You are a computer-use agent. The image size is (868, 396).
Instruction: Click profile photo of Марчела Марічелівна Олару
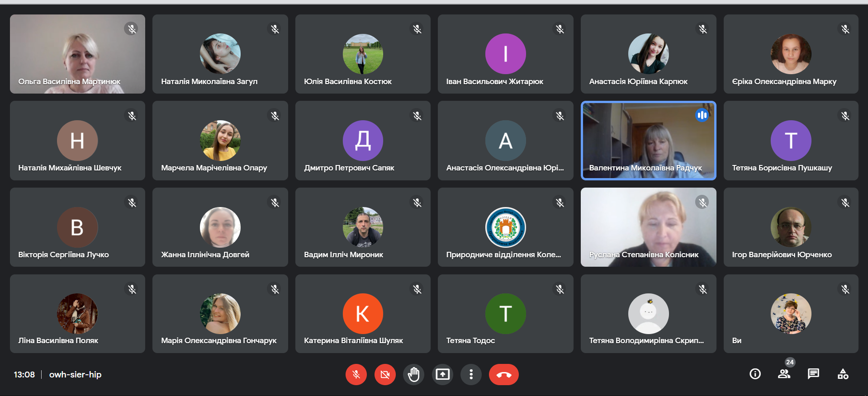click(220, 141)
